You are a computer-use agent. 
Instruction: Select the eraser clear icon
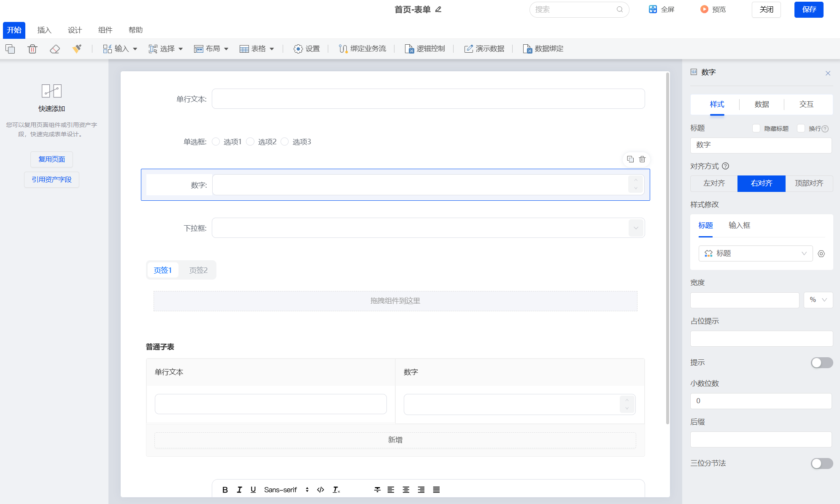point(55,49)
